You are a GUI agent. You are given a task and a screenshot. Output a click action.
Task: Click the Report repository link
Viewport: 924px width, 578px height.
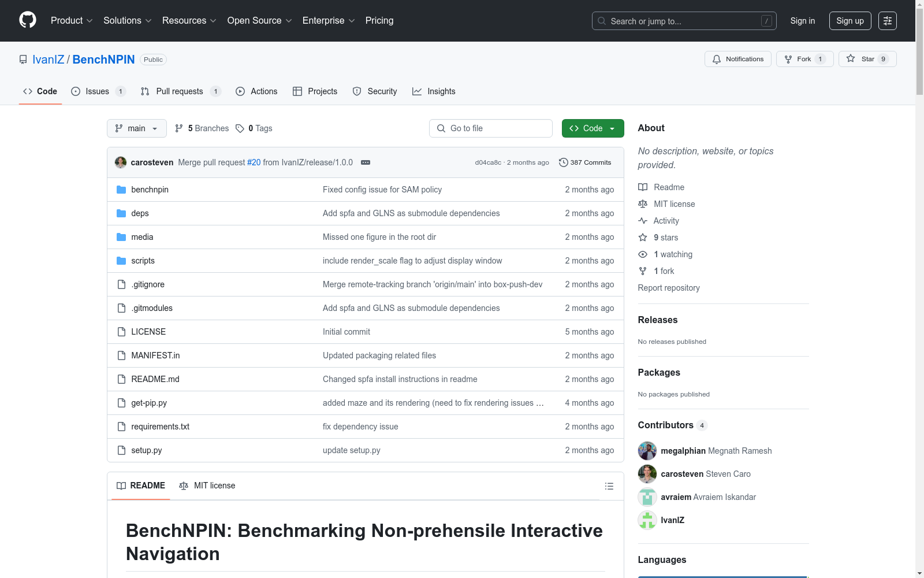(669, 288)
